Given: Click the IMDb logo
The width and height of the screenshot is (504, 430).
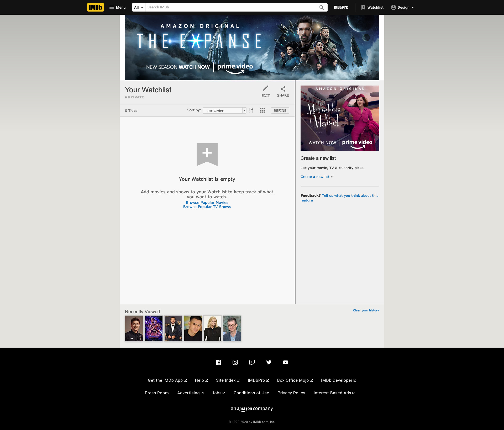Looking at the screenshot, I should click(95, 7).
